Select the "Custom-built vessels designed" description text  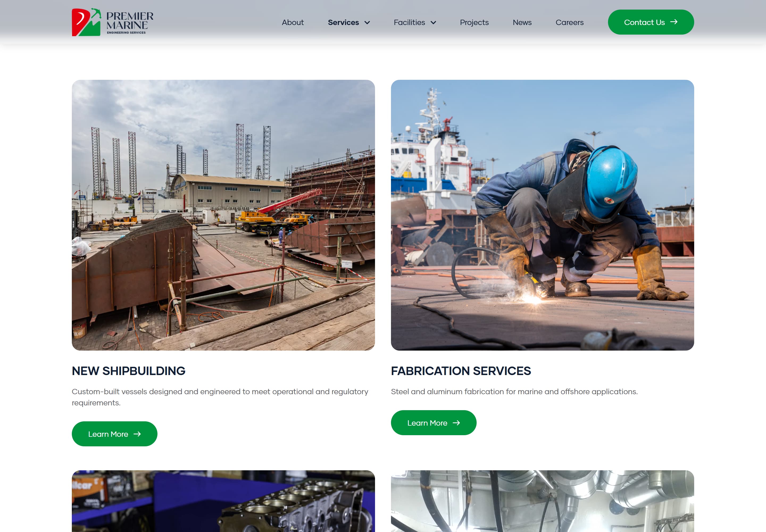click(220, 397)
